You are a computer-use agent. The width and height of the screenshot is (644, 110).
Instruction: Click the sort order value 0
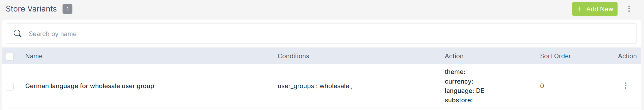(542, 86)
